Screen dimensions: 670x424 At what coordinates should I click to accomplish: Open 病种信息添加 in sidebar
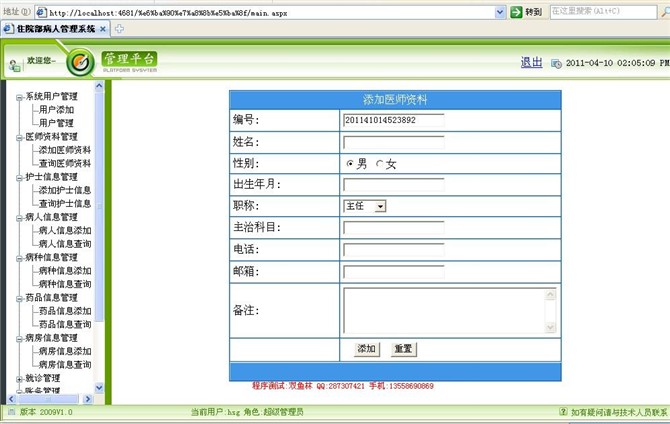pos(65,271)
